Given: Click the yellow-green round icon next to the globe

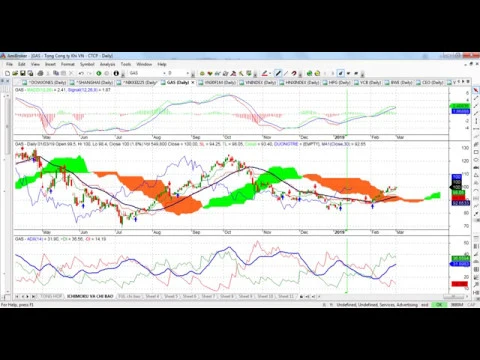Looking at the screenshot, I should 317,73.
